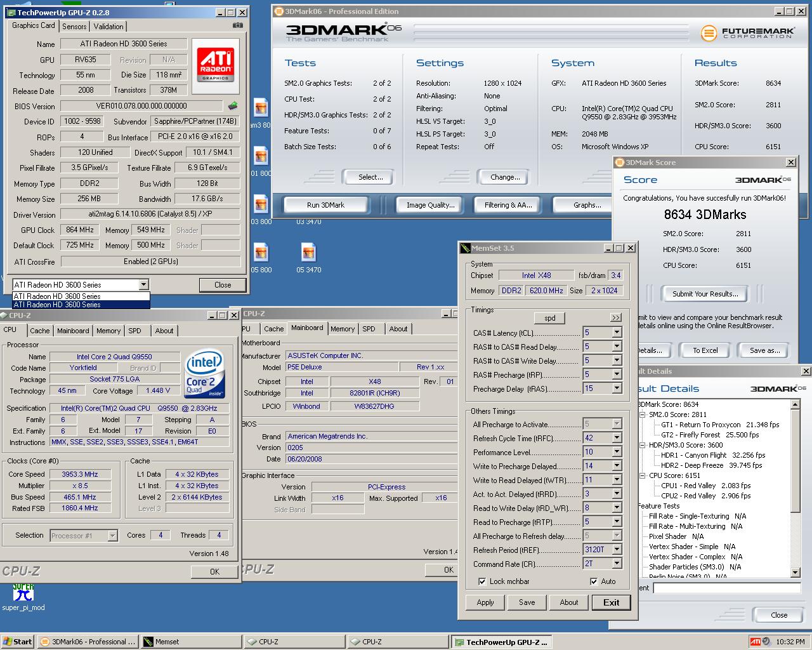Click the Futuremark Corporation logo
812x650 pixels.
[x=747, y=33]
